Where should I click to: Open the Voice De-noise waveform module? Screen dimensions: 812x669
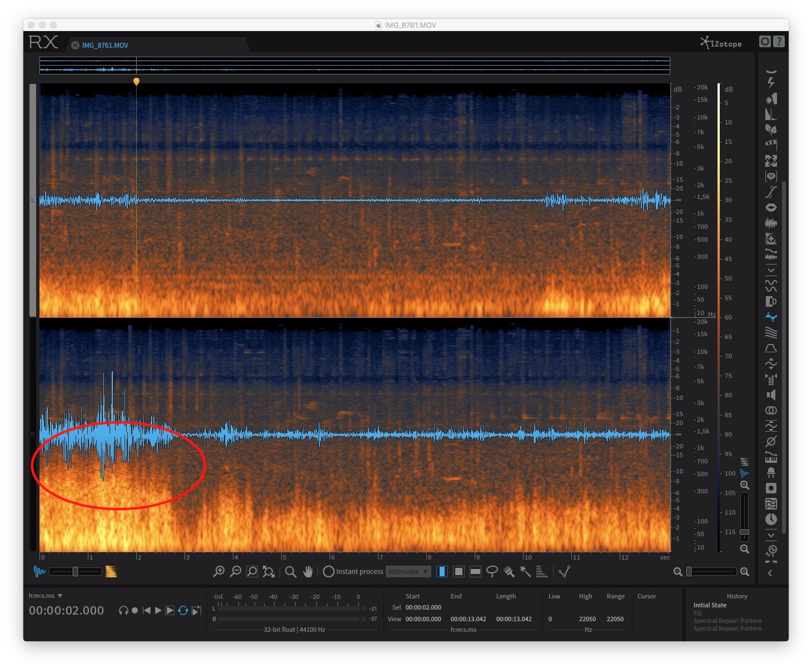coord(771,223)
